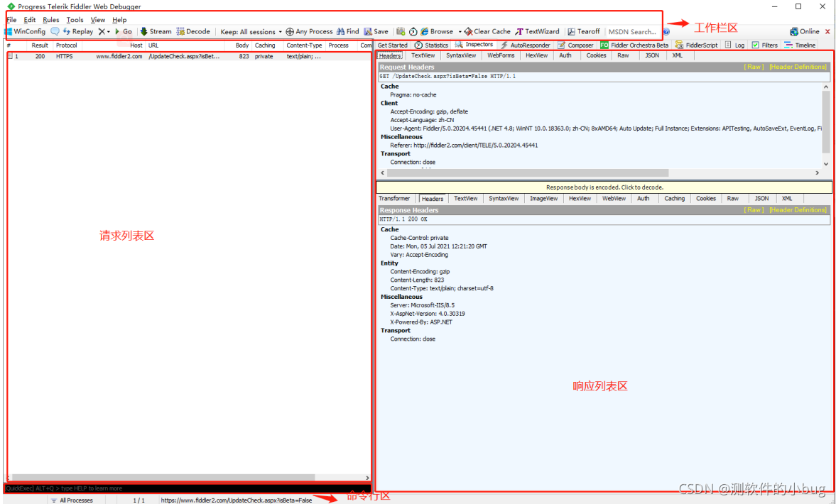Click request headers vertical scrollbar down arrow

coord(826,164)
